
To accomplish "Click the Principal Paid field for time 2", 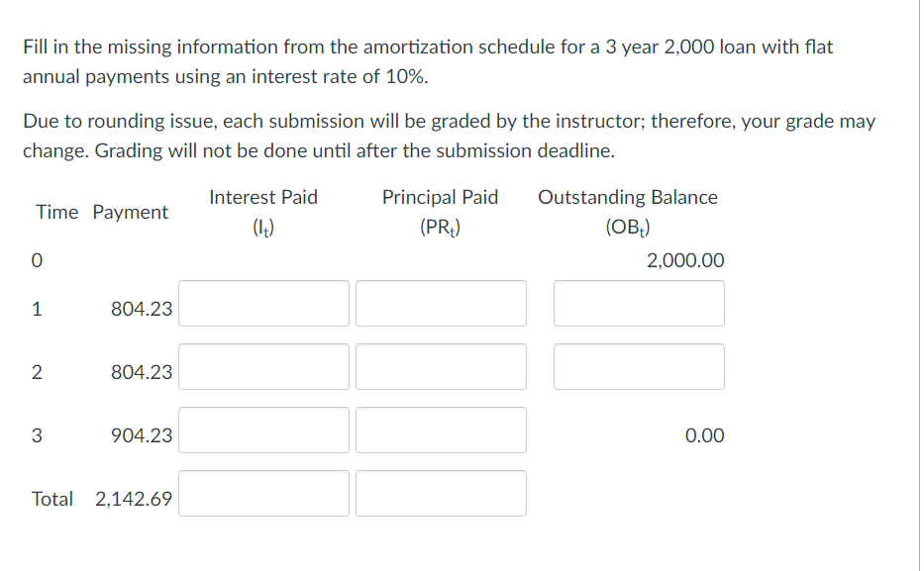I will (441, 366).
